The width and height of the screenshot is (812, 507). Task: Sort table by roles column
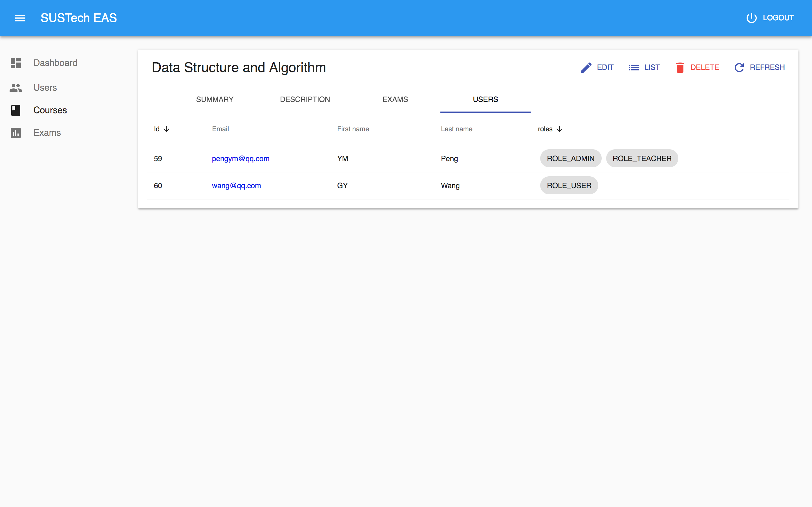(550, 129)
